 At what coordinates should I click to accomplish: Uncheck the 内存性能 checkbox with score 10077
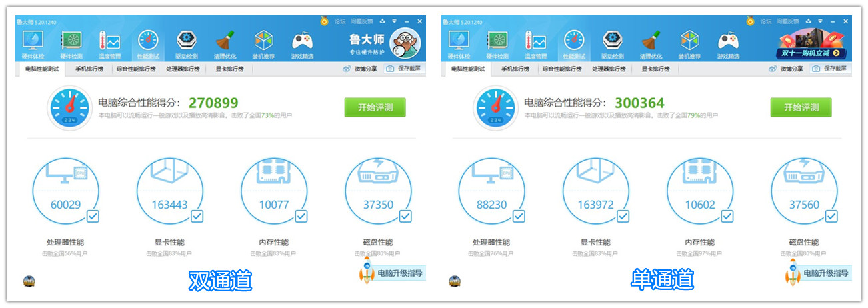[301, 216]
